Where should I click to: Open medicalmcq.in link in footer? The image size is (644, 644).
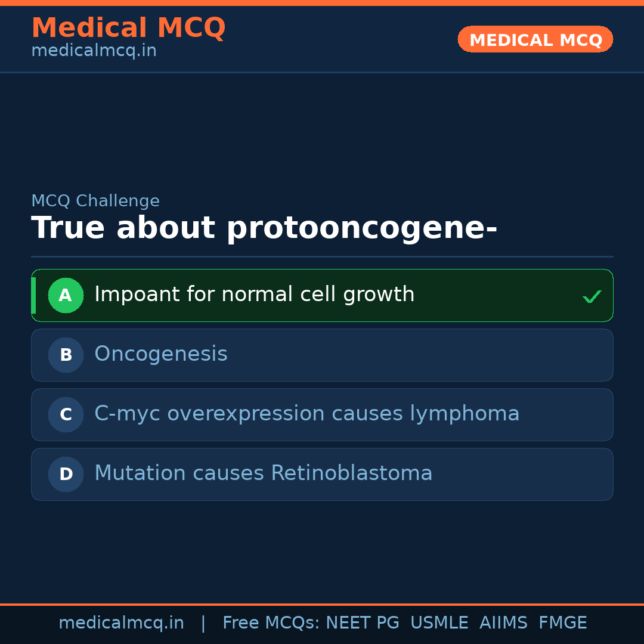[x=121, y=623]
